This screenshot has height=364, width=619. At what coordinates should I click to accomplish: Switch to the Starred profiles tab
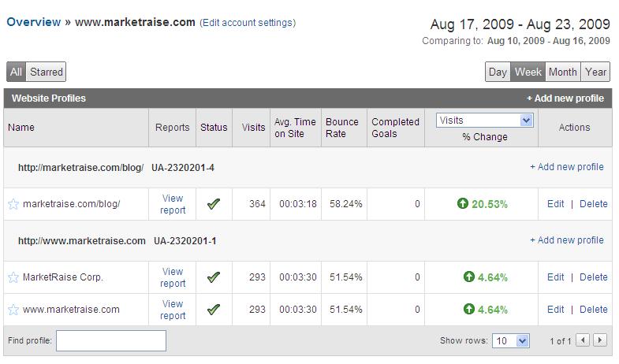click(47, 72)
